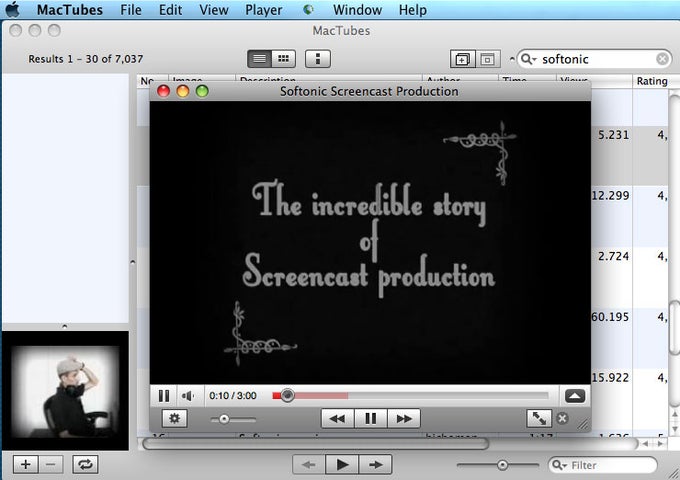This screenshot has height=480, width=680.
Task: Click the video showing incredible story title
Action: 370,243
